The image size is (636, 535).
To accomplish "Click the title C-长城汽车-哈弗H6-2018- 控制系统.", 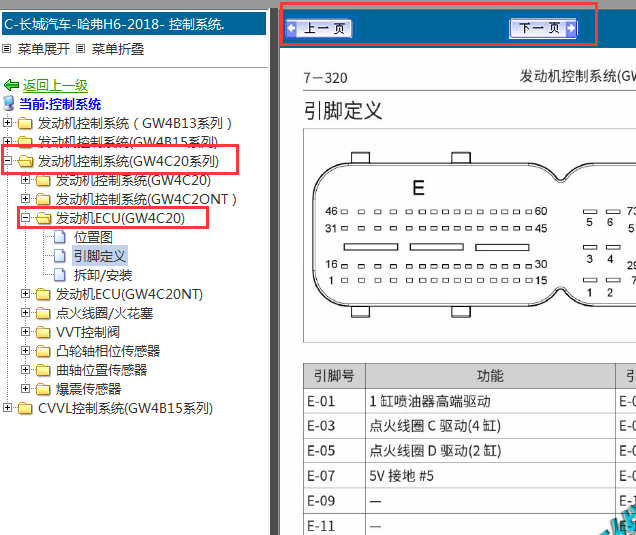I will (114, 24).
